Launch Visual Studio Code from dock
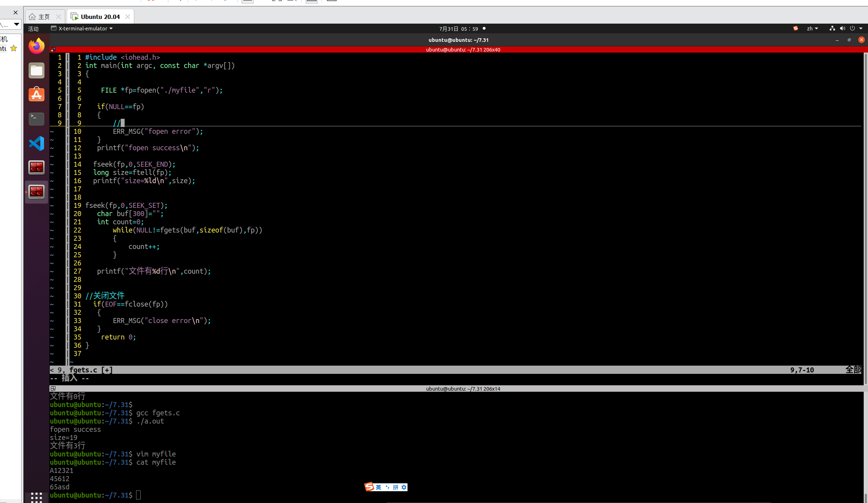The image size is (868, 503). [37, 143]
